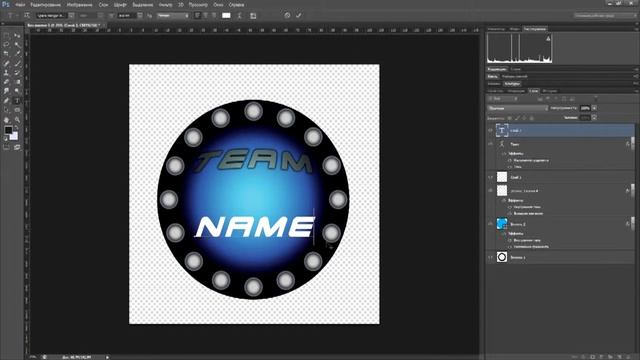Select the Clone Stamp tool
The width and height of the screenshot is (640, 360).
click(7, 73)
